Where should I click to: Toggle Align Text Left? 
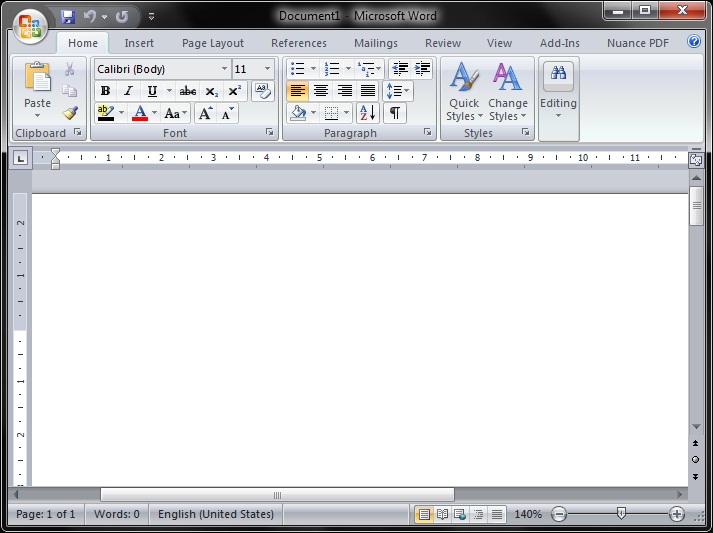[297, 91]
